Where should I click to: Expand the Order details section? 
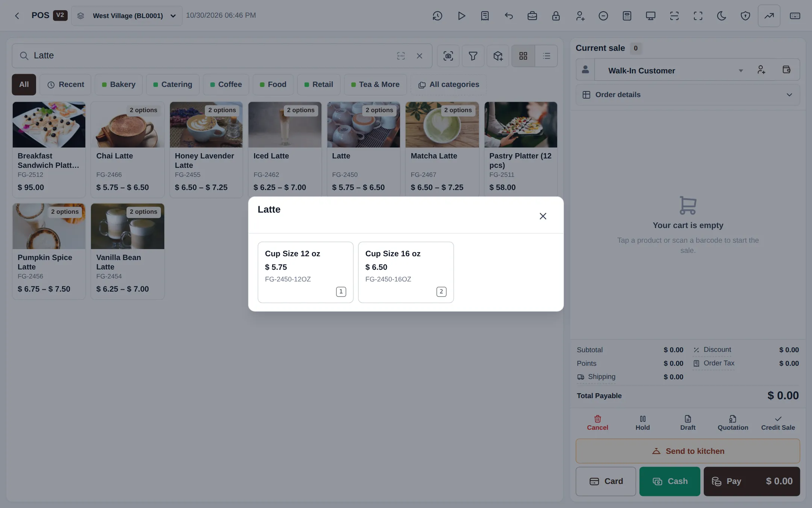click(688, 95)
